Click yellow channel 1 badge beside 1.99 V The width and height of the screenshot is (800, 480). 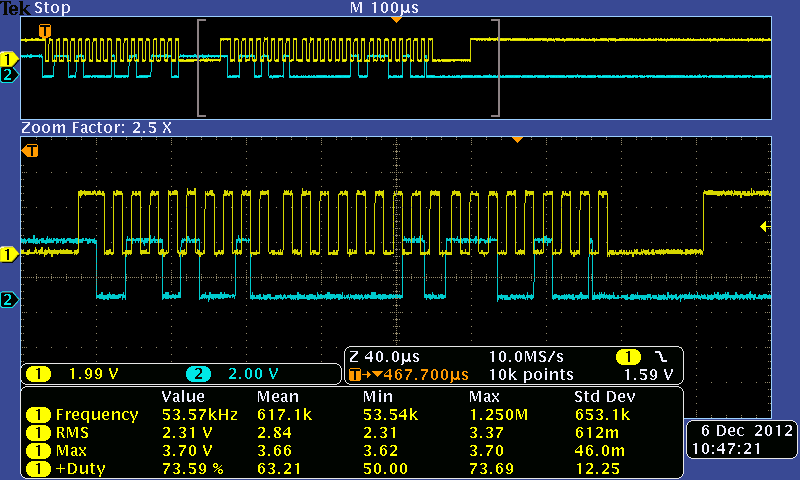click(x=38, y=374)
